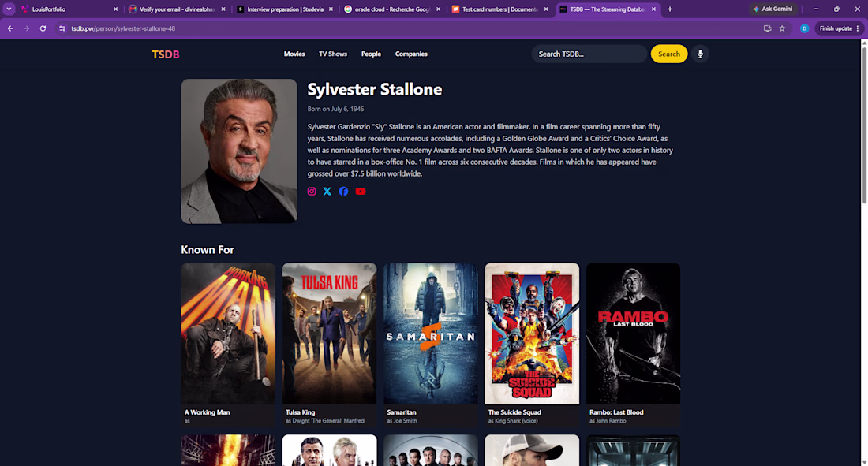Open the Chrome three-dot menu

point(858,28)
